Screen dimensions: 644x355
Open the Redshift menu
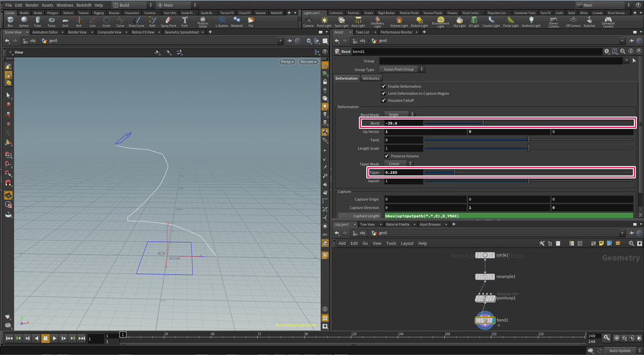pyautogui.click(x=84, y=5)
